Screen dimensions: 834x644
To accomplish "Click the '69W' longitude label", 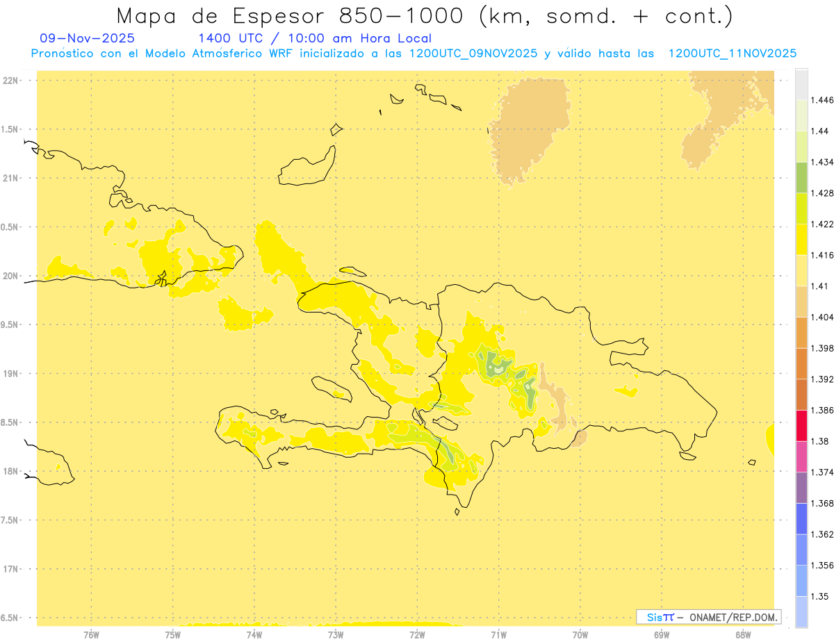I will pyautogui.click(x=662, y=635).
